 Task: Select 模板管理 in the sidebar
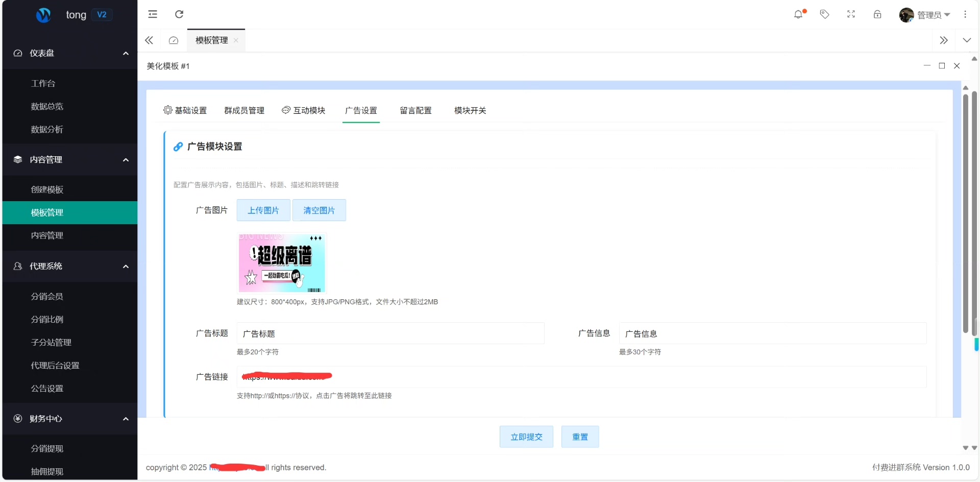(70, 212)
